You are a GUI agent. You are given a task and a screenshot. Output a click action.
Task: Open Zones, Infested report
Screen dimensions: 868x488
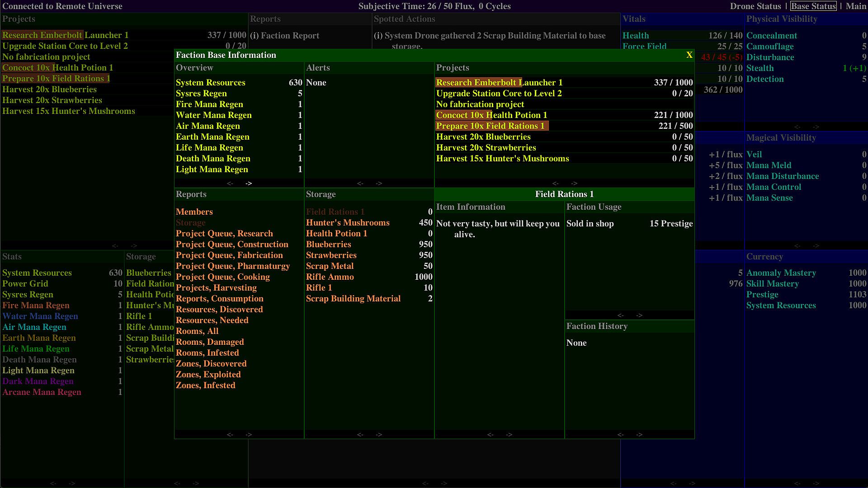206,385
